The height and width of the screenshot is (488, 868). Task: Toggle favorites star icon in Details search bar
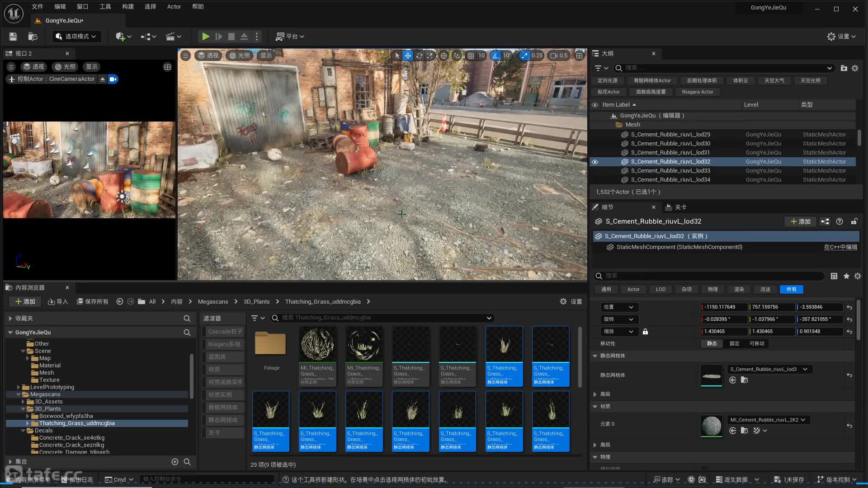point(846,276)
